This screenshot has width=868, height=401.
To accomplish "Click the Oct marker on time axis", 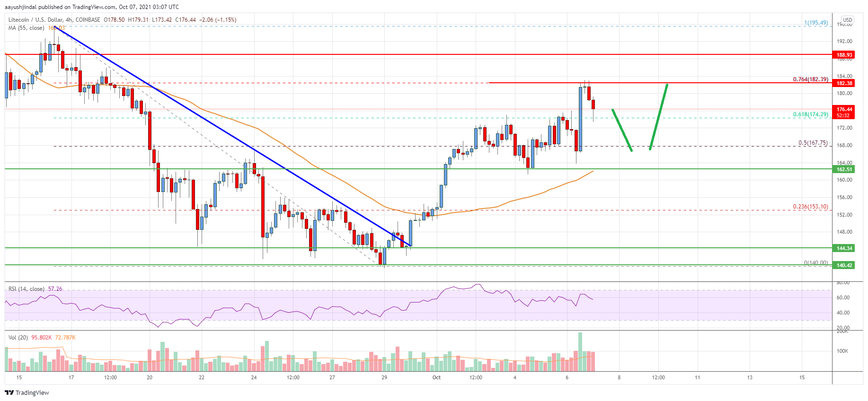I will tap(436, 377).
